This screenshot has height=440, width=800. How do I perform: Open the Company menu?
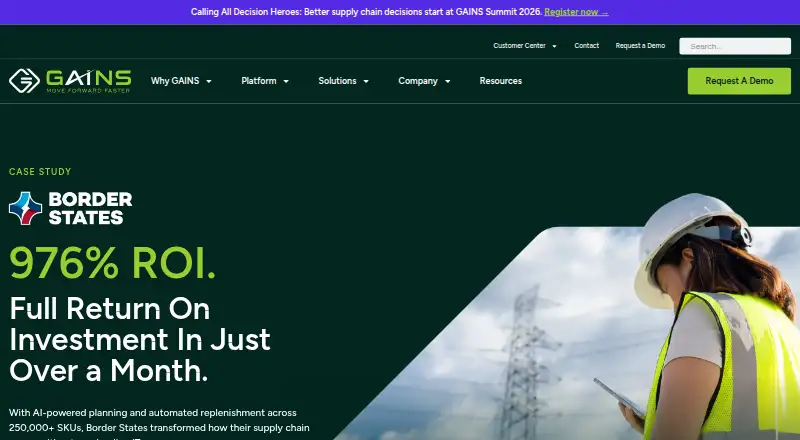point(418,81)
